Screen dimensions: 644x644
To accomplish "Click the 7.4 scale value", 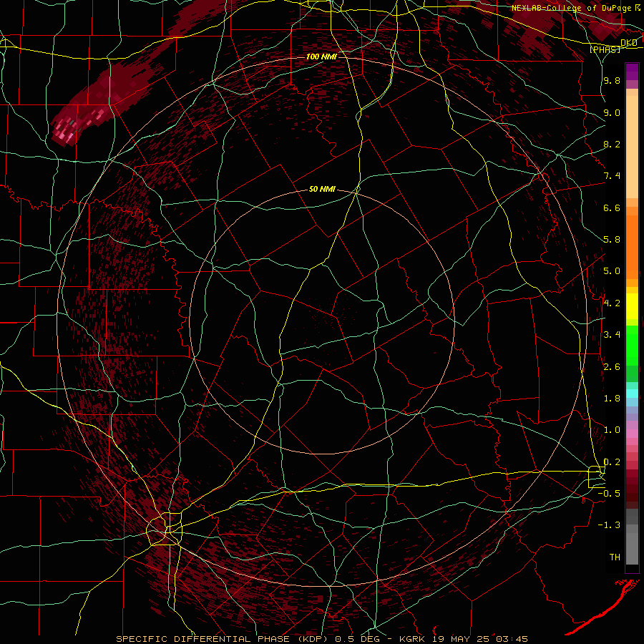I will [x=612, y=176].
